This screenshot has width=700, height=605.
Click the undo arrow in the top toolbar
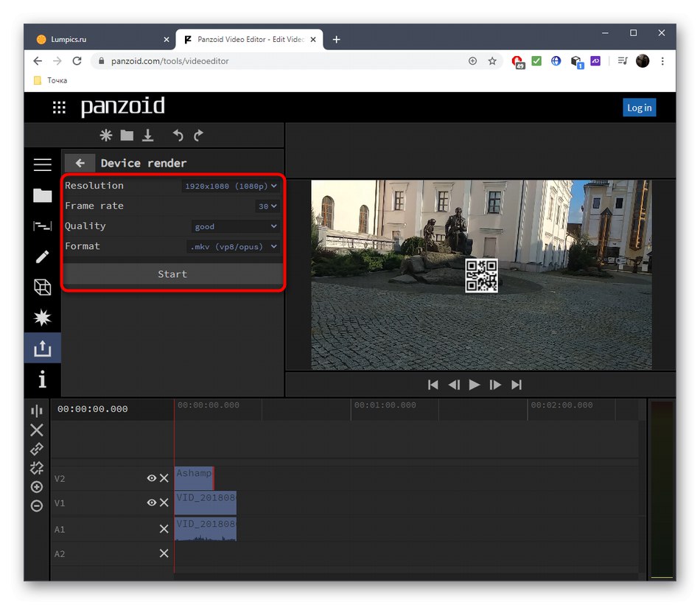point(178,136)
